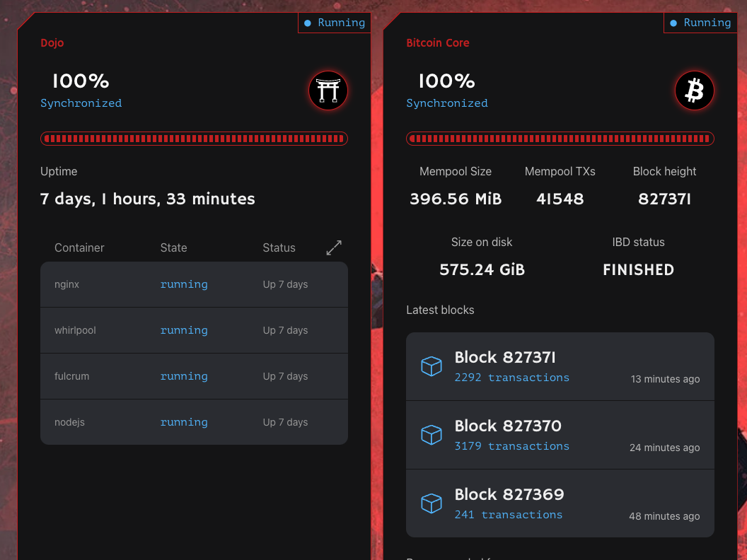Click nodejs 'Up 7 days' status
The height and width of the screenshot is (560, 747).
click(285, 422)
